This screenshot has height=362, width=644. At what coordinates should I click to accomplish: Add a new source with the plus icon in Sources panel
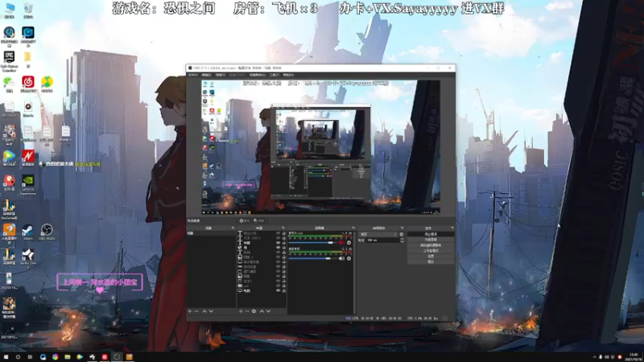tap(241, 311)
